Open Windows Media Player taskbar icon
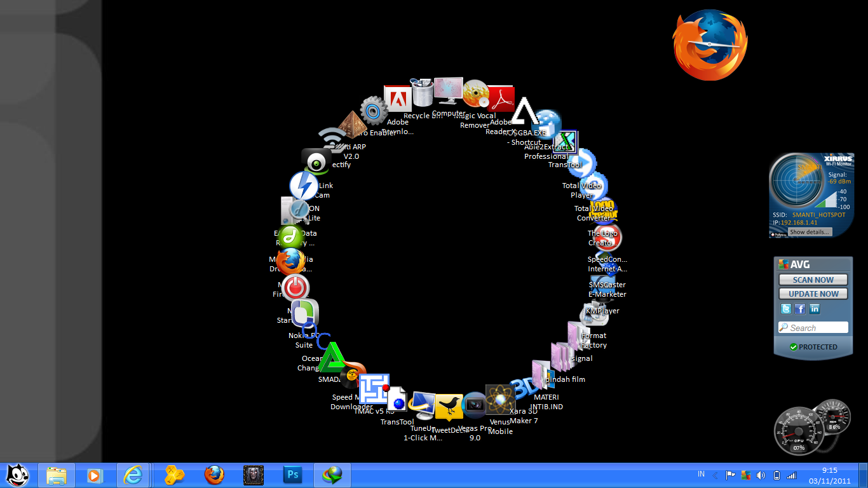The height and width of the screenshot is (488, 868). (x=95, y=475)
